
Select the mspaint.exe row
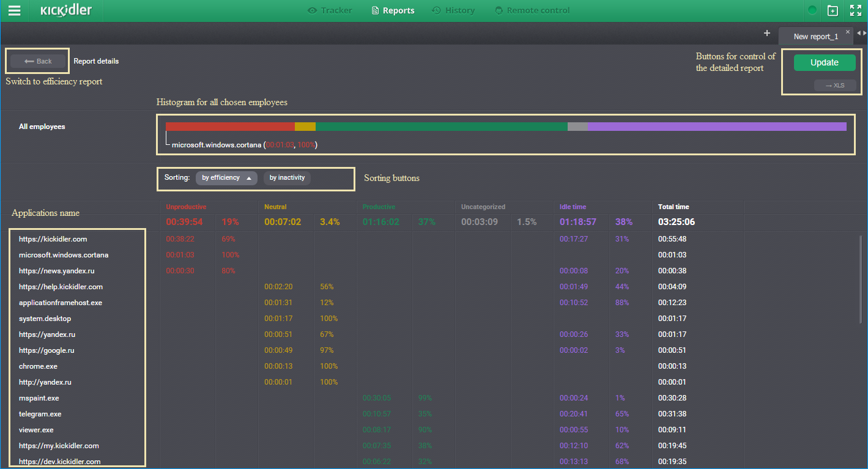point(39,398)
